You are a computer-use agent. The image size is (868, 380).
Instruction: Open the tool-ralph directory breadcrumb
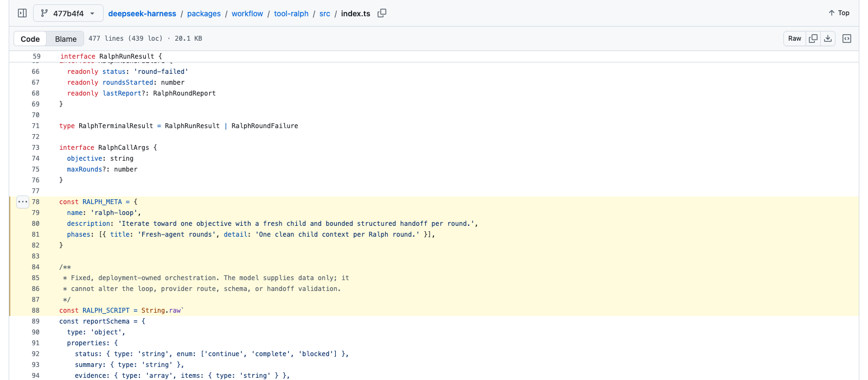[x=291, y=14]
